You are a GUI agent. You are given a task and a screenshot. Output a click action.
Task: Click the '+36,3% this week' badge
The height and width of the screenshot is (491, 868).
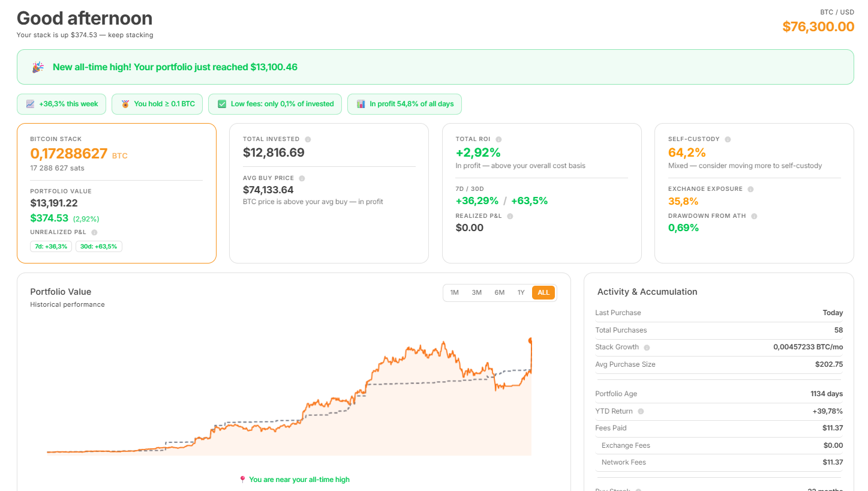[x=61, y=104]
